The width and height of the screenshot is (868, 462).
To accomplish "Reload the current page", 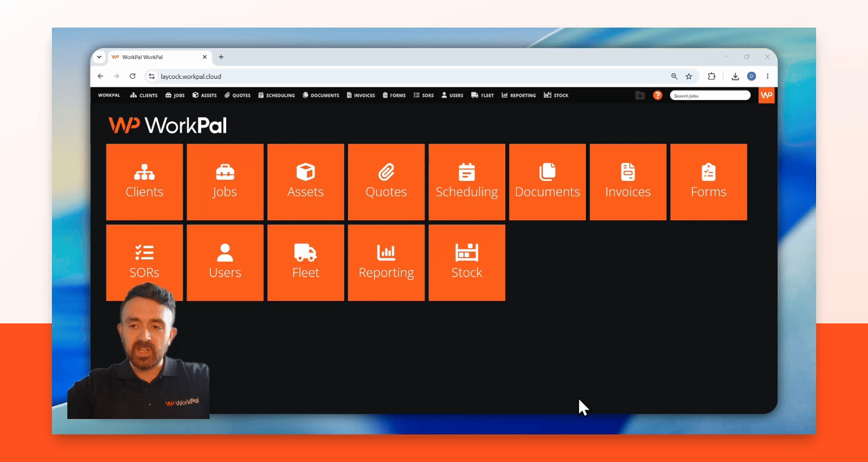I will (133, 76).
